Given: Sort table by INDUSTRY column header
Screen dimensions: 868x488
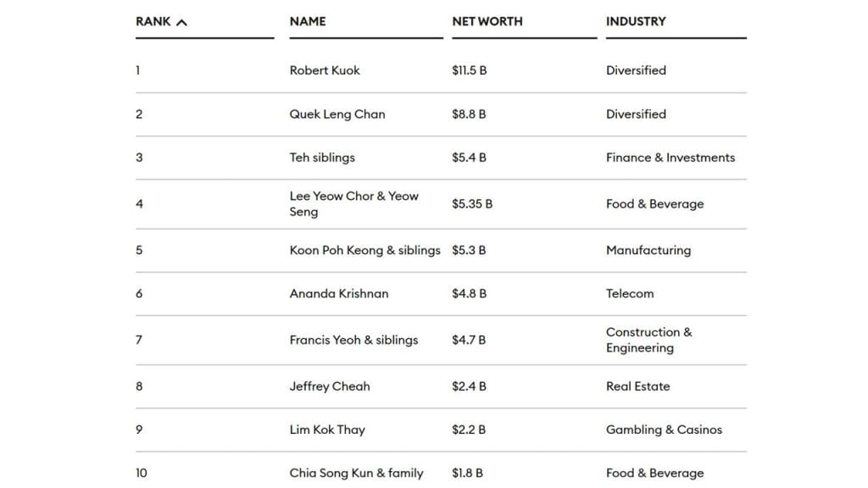Looking at the screenshot, I should tap(636, 21).
